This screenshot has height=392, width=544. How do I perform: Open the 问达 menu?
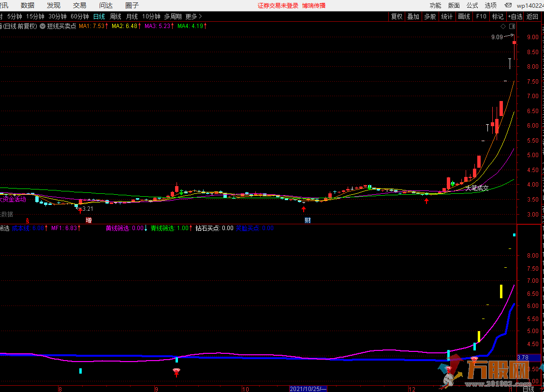[106, 5]
